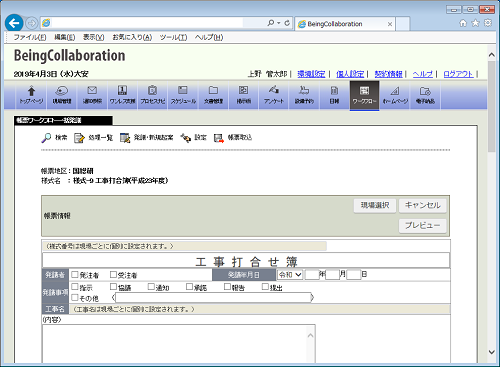
Task: Click the 検索 magnifier icon
Action: click(46, 138)
